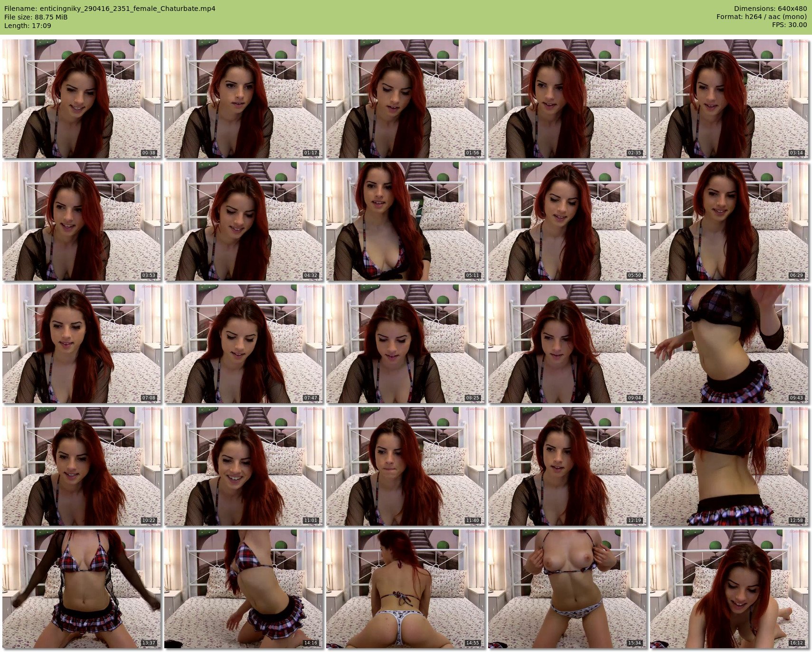Open the frame marked 01:56
The height and width of the screenshot is (652, 812).
(405, 99)
